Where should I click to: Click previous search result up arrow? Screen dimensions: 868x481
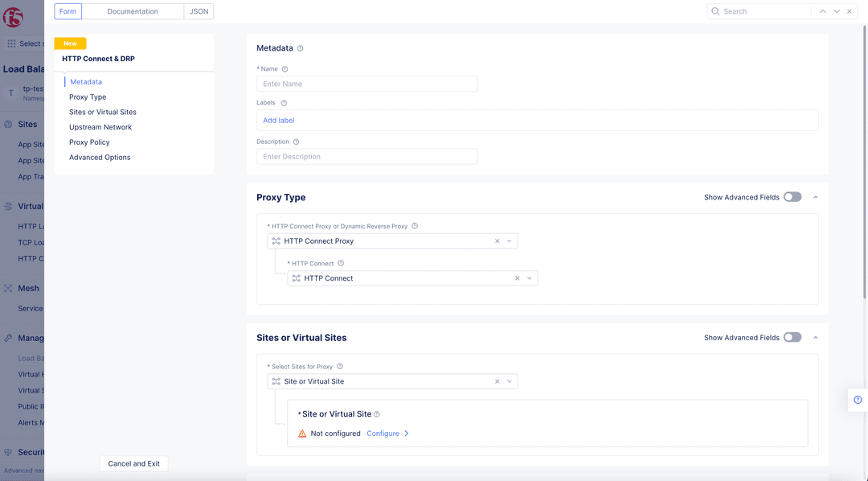click(823, 11)
